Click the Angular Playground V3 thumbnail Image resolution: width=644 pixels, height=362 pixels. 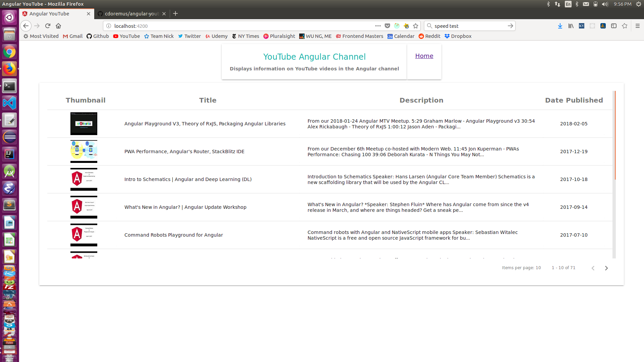(84, 124)
